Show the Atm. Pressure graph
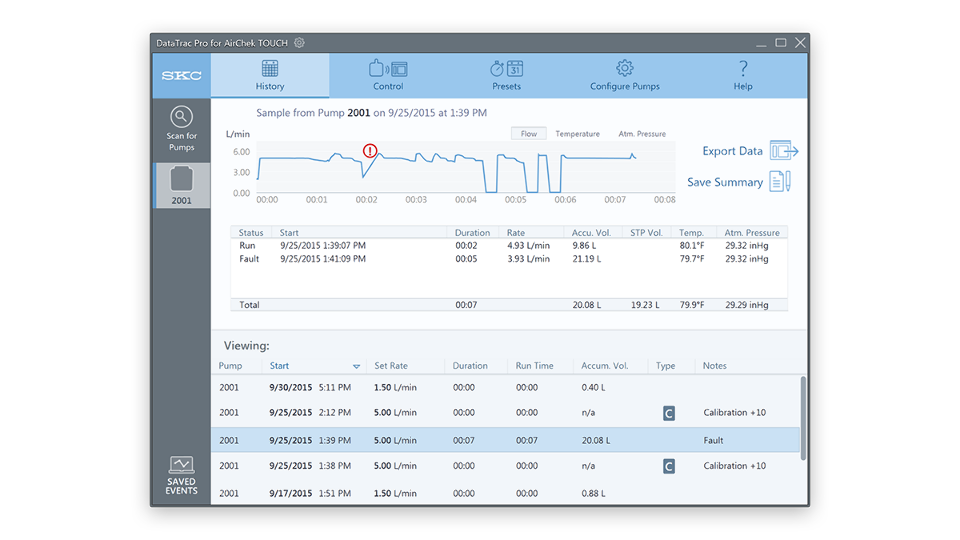The width and height of the screenshot is (960, 540). [642, 133]
